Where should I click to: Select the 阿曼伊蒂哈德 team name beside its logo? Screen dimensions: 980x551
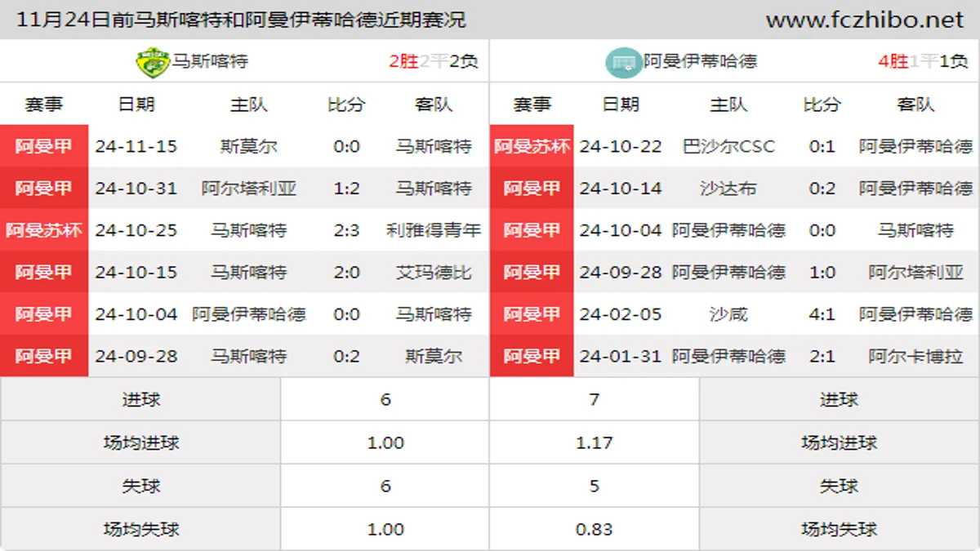[700, 61]
